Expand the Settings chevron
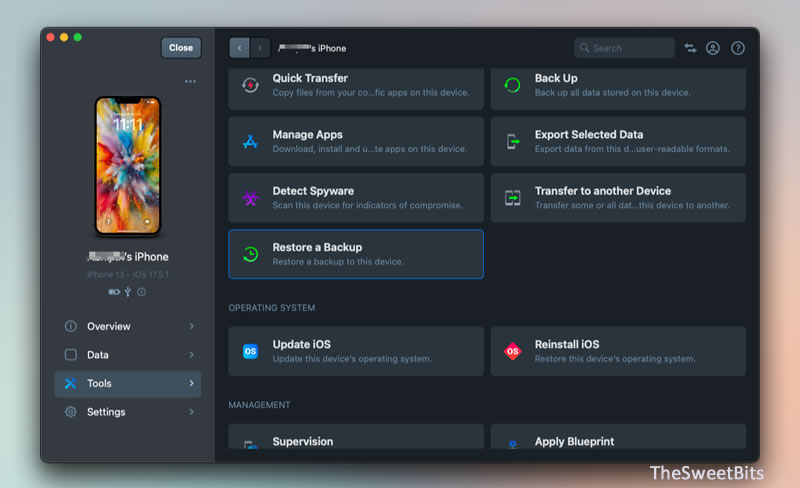The image size is (800, 488). 191,412
